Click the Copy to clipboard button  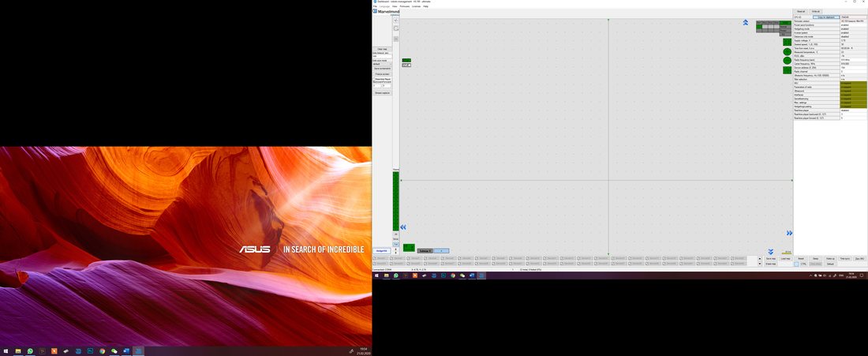click(x=826, y=17)
